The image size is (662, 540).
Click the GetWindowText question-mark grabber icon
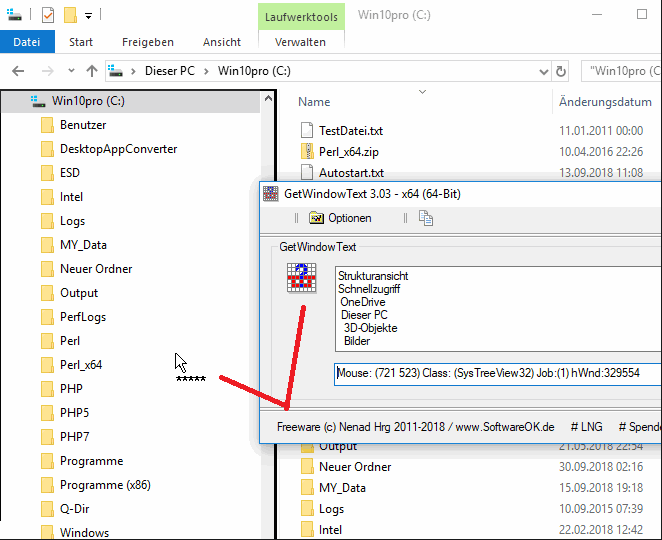click(301, 277)
